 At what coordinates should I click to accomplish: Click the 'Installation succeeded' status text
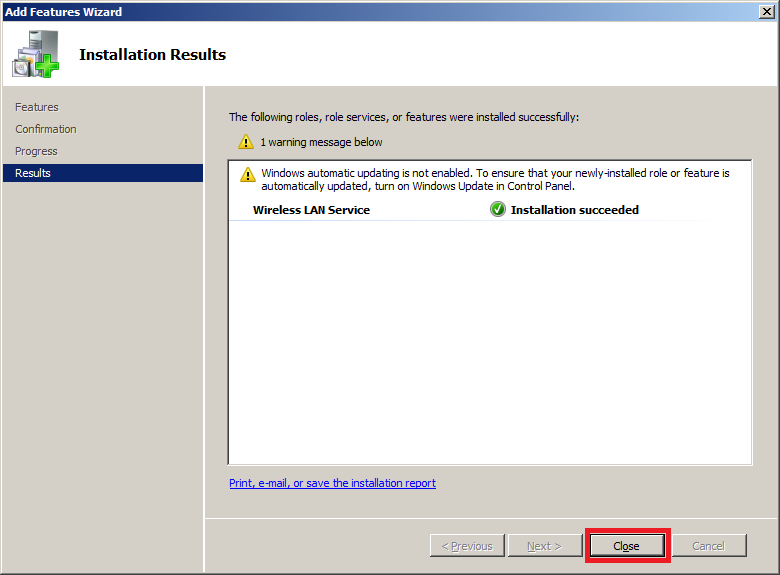point(574,210)
